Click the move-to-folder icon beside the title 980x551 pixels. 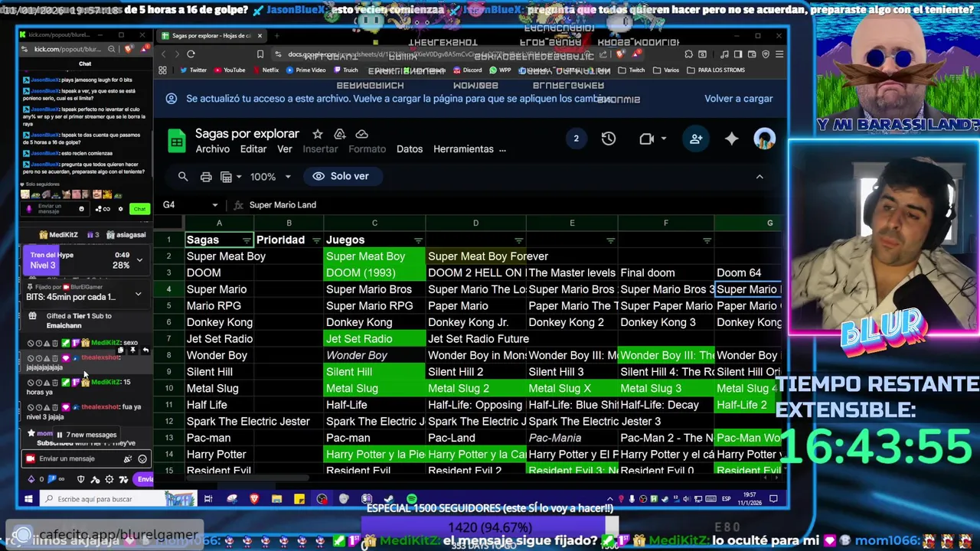(x=340, y=134)
